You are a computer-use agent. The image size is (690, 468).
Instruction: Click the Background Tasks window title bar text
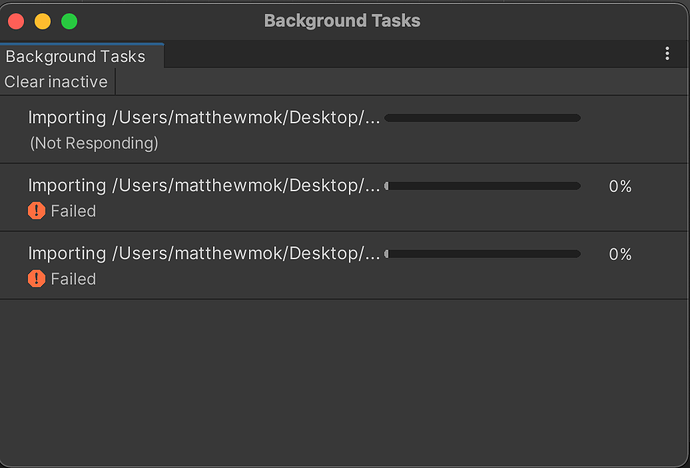click(x=342, y=21)
